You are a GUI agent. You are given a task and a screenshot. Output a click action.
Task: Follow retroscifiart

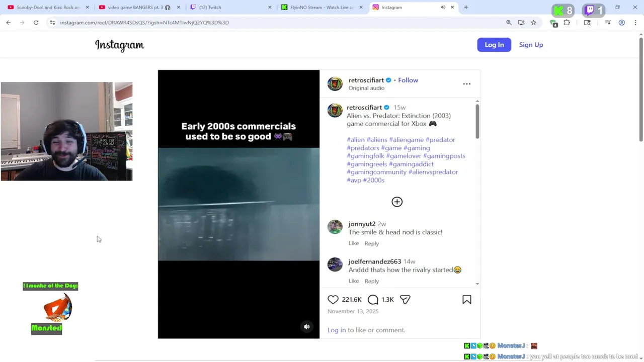(x=408, y=80)
